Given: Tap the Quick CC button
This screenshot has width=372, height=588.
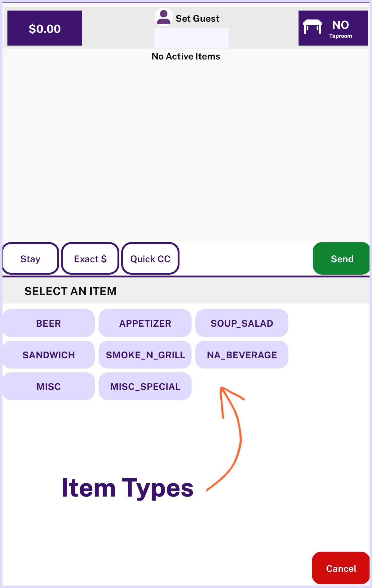Looking at the screenshot, I should point(150,259).
